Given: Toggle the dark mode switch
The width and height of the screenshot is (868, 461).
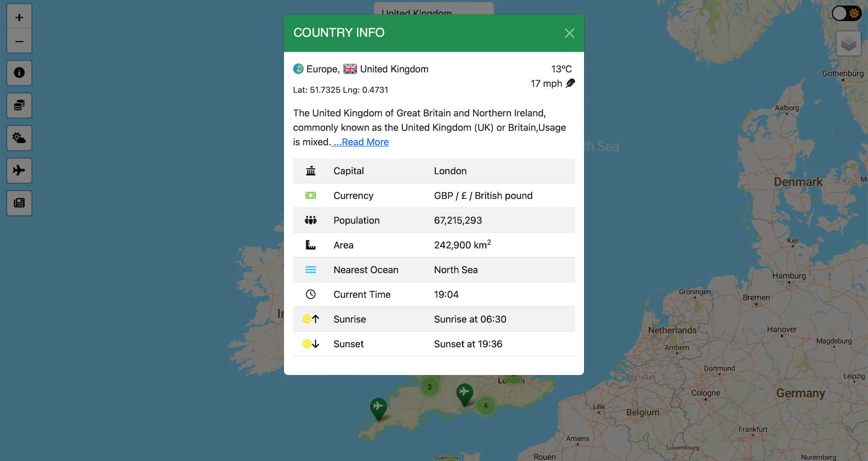Looking at the screenshot, I should [x=846, y=13].
